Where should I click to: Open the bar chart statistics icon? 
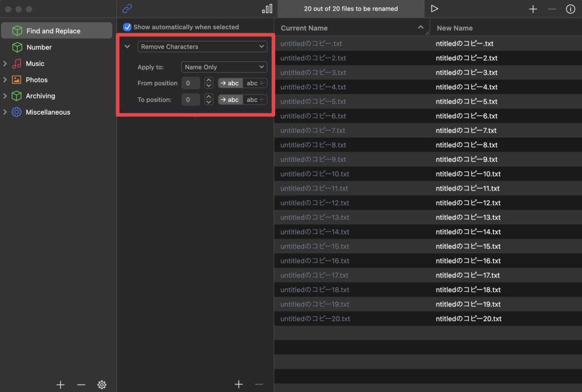pyautogui.click(x=267, y=9)
